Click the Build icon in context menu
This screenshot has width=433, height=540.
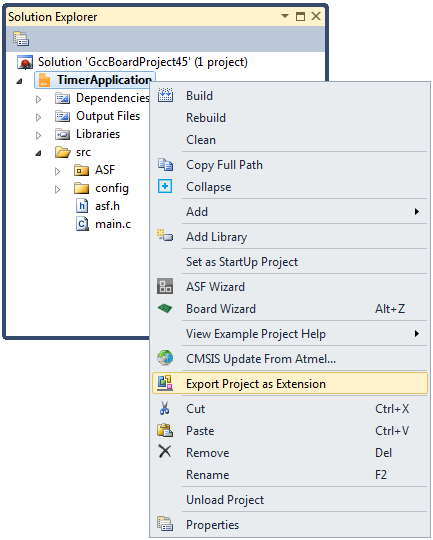pos(165,95)
